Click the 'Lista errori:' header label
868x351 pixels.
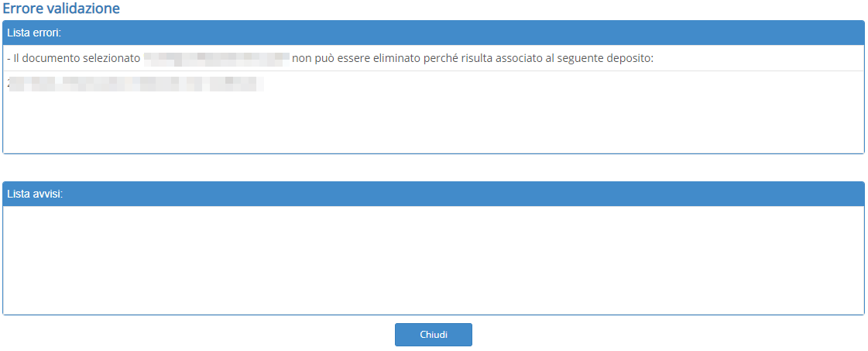click(x=33, y=33)
